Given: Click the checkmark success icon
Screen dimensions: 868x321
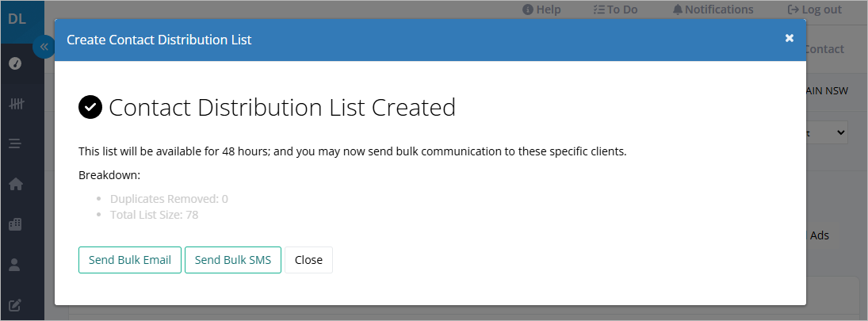Looking at the screenshot, I should tap(90, 107).
